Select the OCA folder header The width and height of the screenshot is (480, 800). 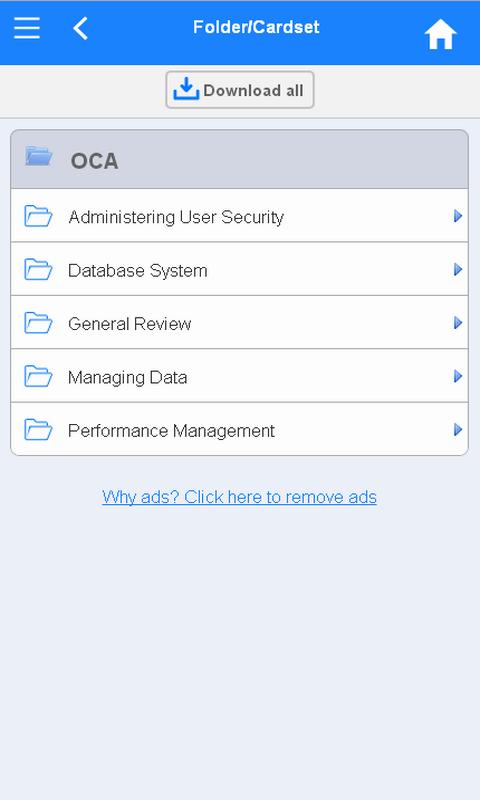(239, 159)
